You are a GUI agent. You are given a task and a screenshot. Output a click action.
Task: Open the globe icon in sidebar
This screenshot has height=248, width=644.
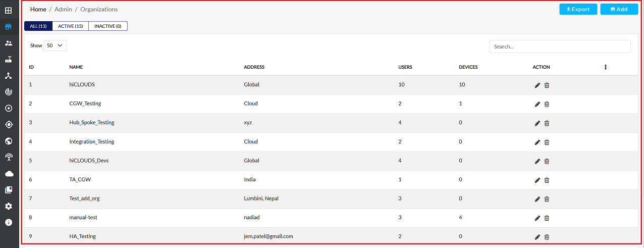[x=9, y=141]
